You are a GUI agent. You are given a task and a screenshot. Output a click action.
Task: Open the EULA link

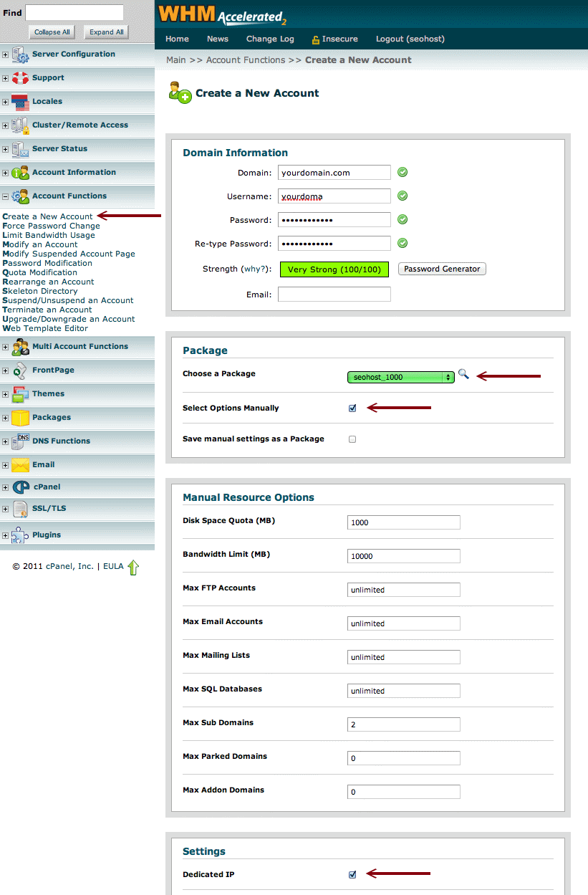click(x=113, y=566)
